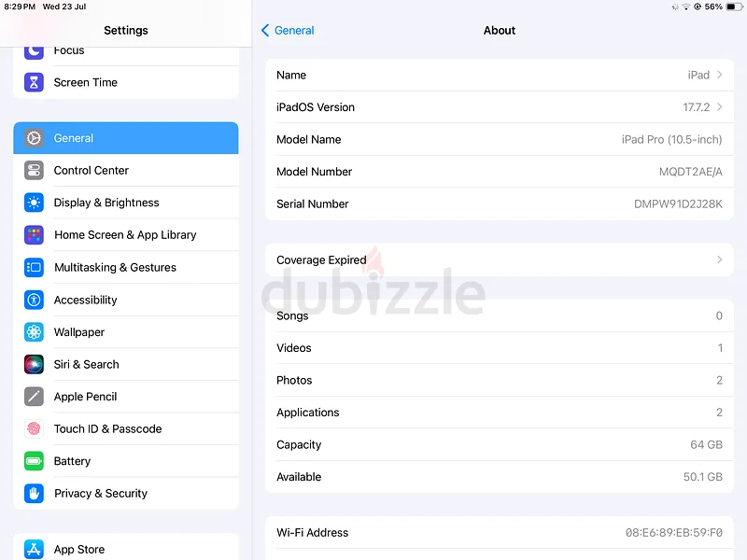Open Accessibility settings
This screenshot has width=747, height=560.
pos(126,300)
